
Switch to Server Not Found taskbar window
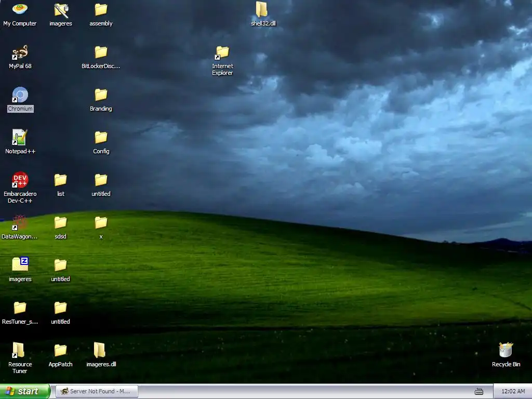click(x=97, y=391)
